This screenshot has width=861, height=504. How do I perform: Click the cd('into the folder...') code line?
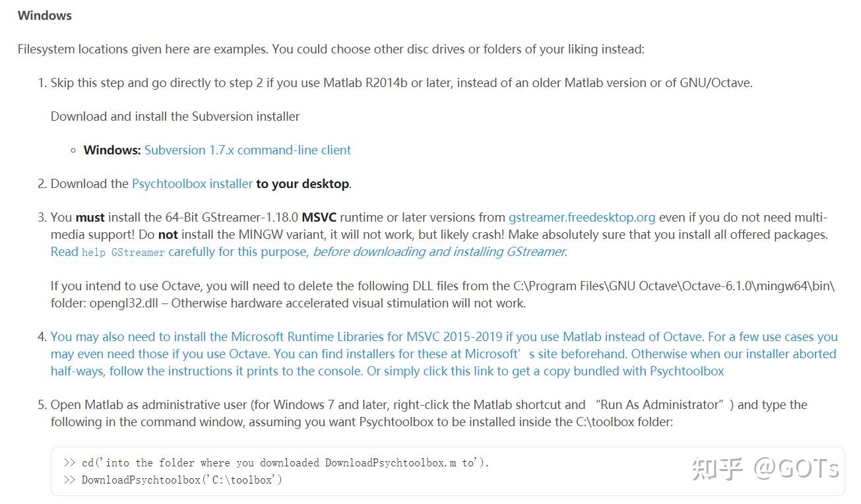276,462
